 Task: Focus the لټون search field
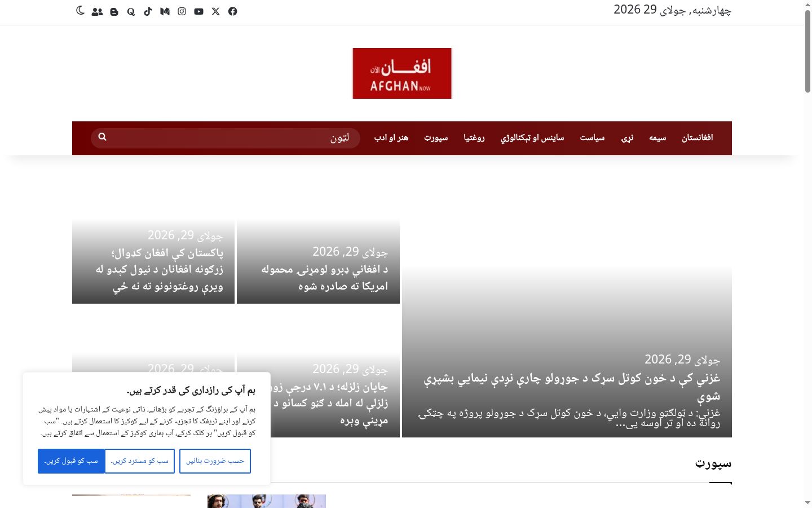pos(226,138)
